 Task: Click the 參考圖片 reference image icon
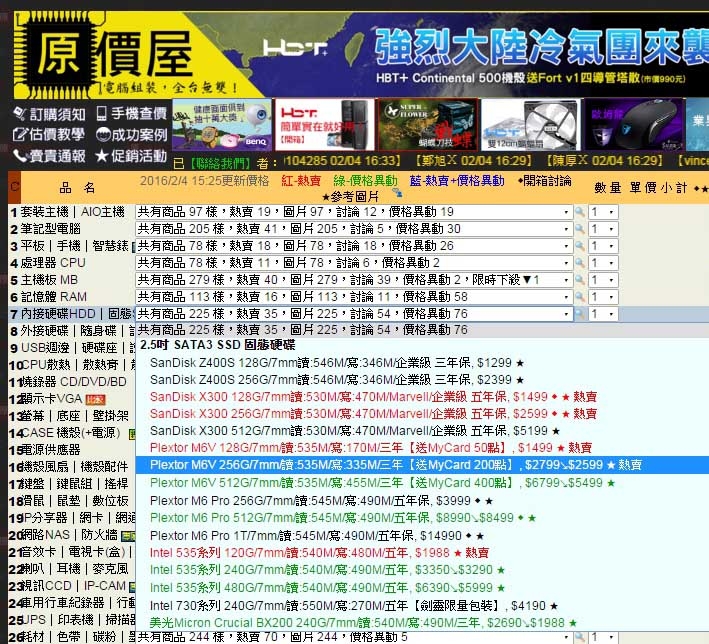tap(398, 193)
